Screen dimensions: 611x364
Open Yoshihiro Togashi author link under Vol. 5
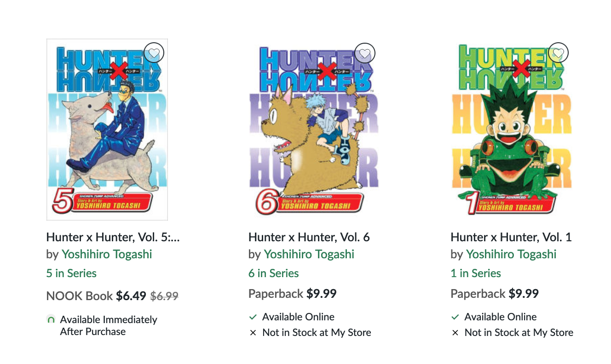pyautogui.click(x=107, y=254)
